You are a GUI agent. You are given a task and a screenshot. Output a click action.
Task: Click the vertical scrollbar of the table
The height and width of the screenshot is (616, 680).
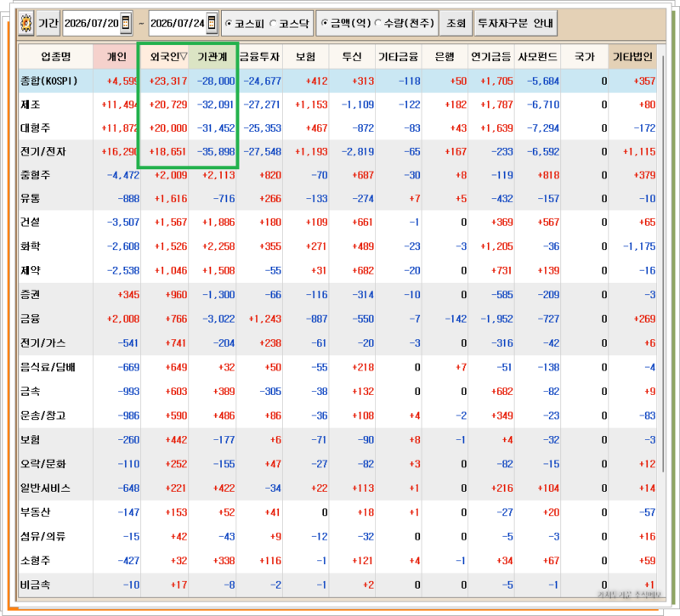pyautogui.click(x=662, y=264)
